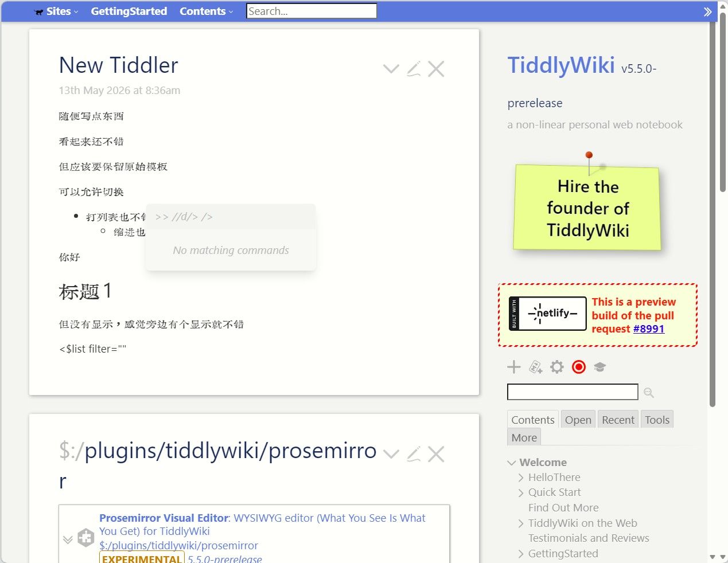This screenshot has width=728, height=563.
Task: Collapse the Welcome section
Action: coord(512,463)
